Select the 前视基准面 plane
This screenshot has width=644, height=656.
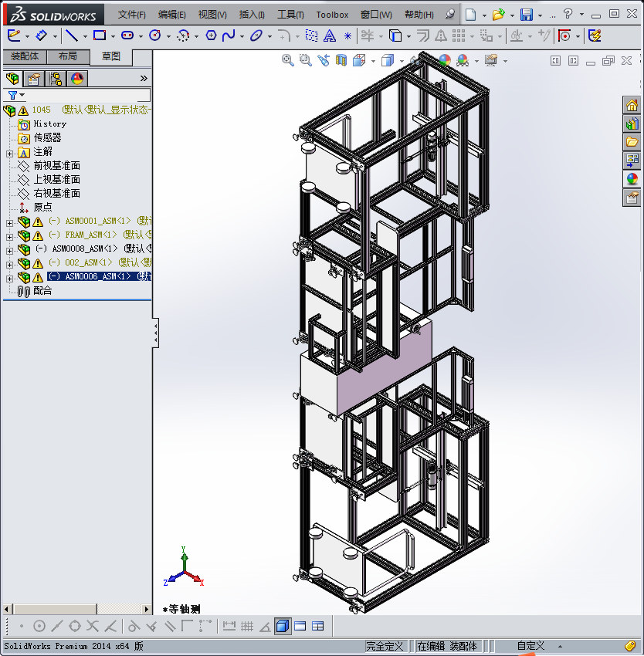(56, 166)
